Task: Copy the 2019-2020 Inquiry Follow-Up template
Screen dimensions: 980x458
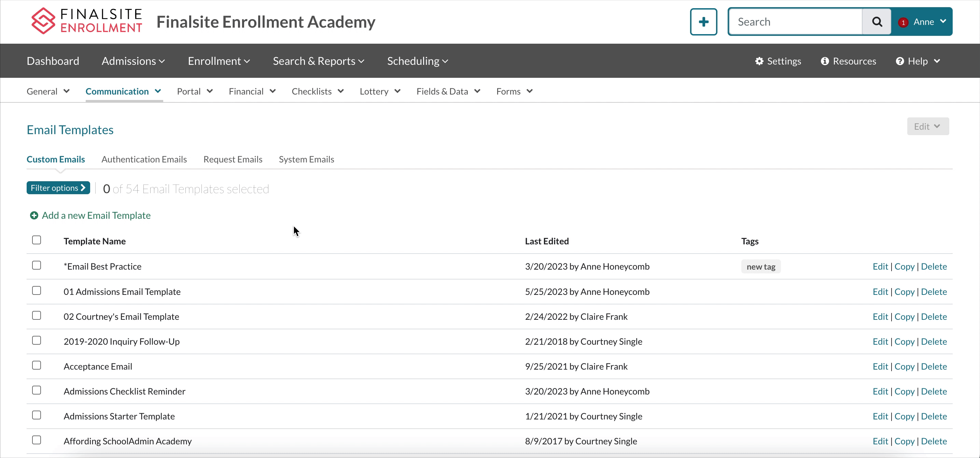Action: coord(904,341)
